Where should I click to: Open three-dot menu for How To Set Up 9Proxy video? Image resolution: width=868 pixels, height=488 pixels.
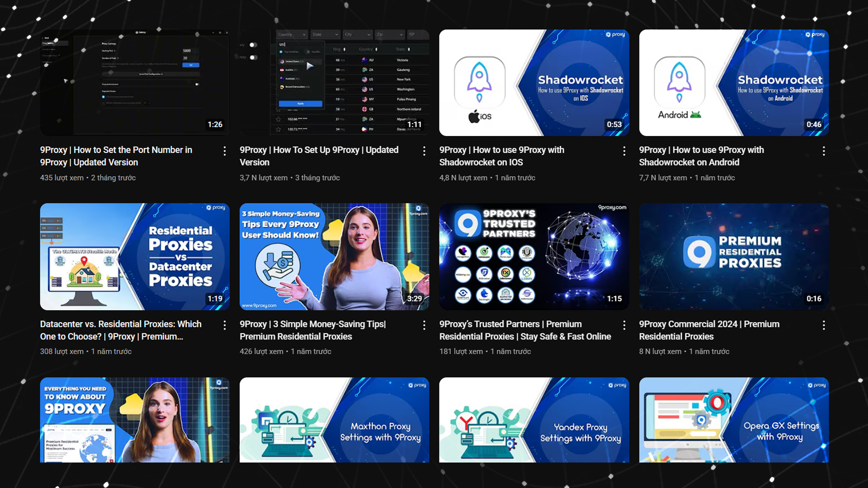tap(424, 151)
